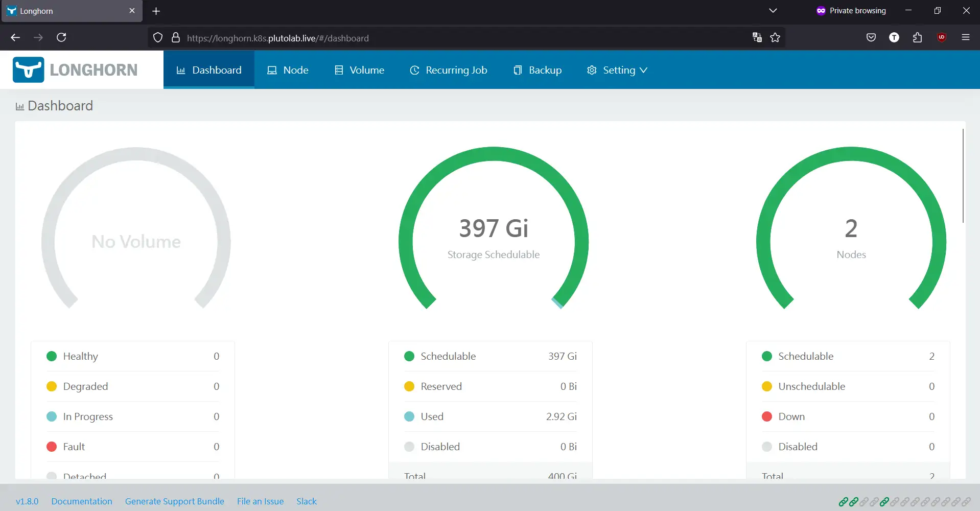Open the Recurring Job tab
Viewport: 980px width, 511px height.
pos(449,70)
